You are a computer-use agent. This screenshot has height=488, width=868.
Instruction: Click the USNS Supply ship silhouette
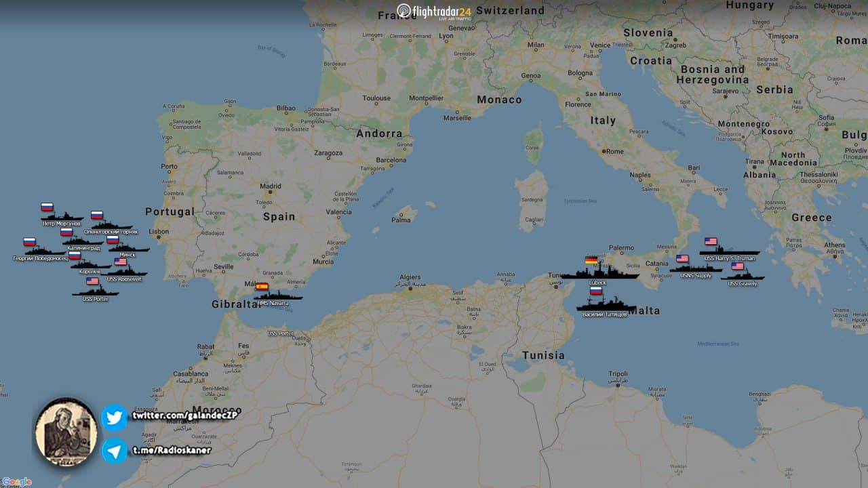pyautogui.click(x=696, y=268)
